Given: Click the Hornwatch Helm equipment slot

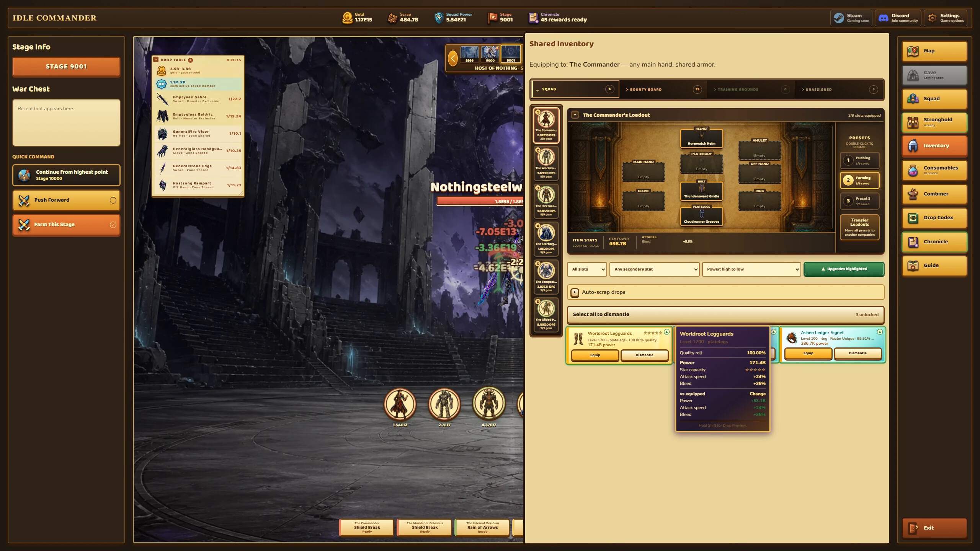Looking at the screenshot, I should pyautogui.click(x=701, y=138).
